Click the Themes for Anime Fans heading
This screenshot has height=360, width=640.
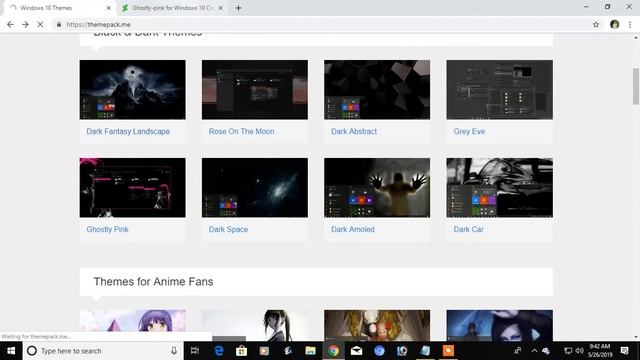coord(153,282)
